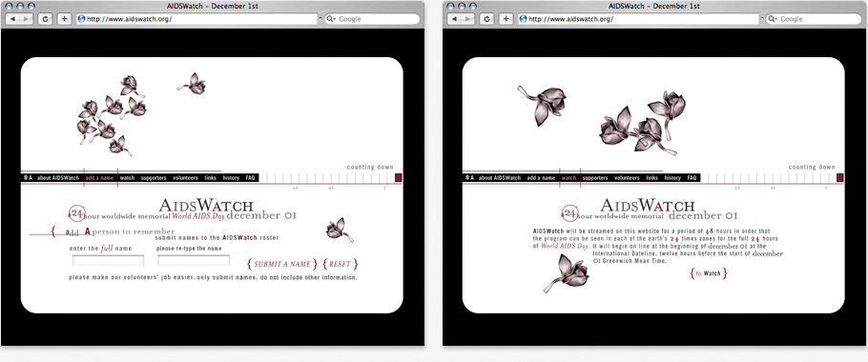868x362 pixels.
Task: Click the globe site icon in watch-page window
Action: tap(524, 19)
